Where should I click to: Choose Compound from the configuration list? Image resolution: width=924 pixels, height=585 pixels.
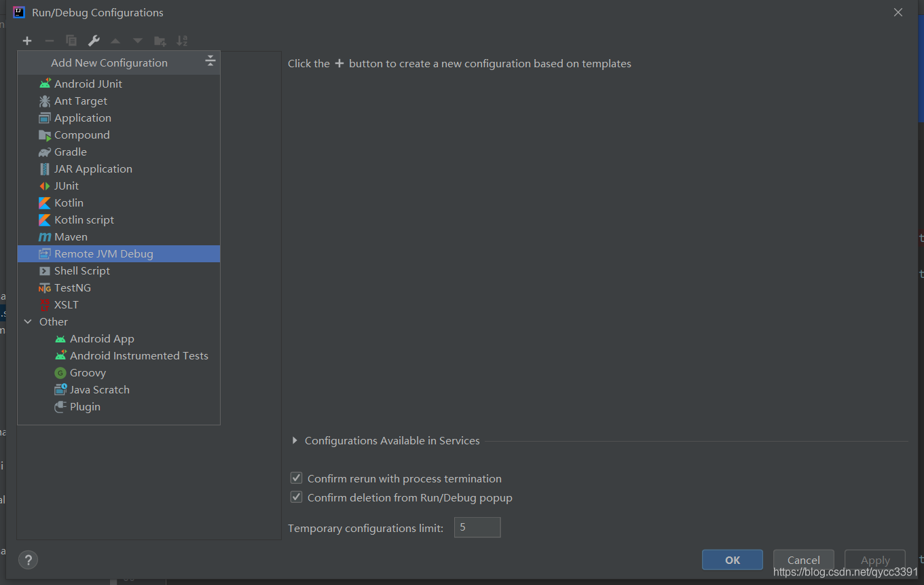tap(119, 135)
